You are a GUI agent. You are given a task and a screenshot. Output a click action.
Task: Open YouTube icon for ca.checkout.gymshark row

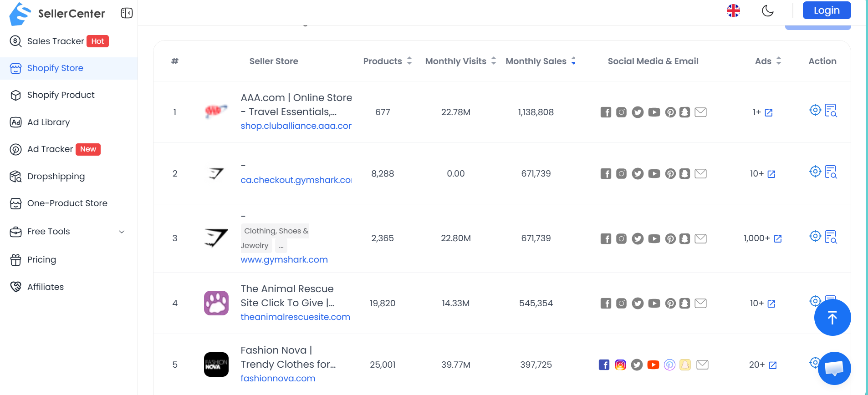654,174
